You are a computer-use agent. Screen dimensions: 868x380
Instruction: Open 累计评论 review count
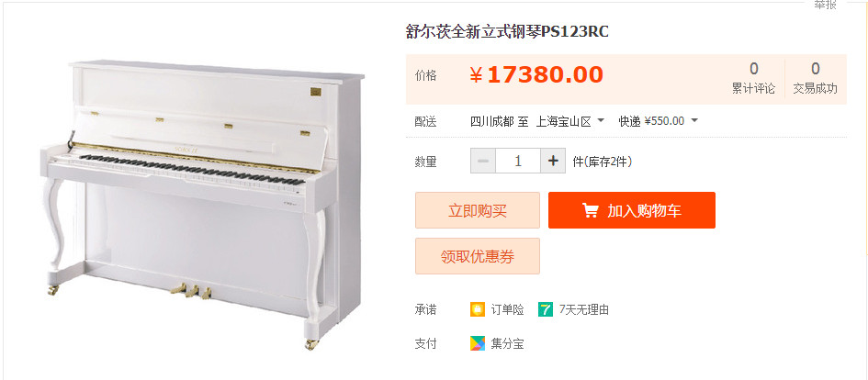tap(753, 79)
